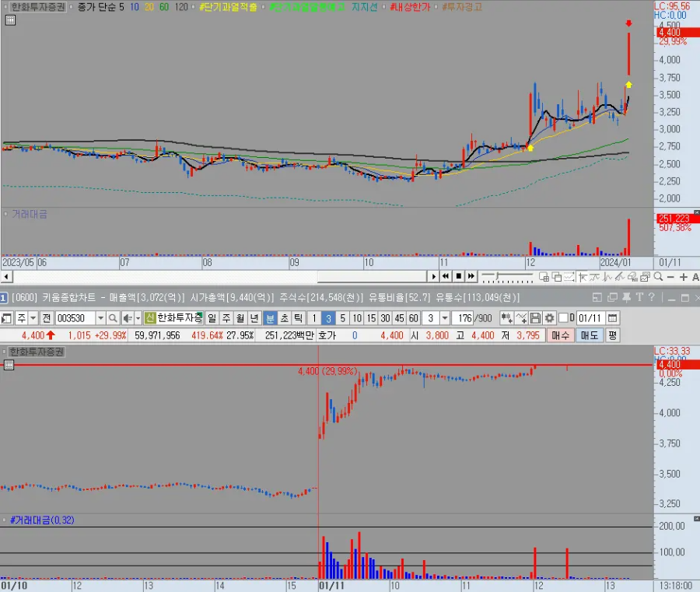Click play button on chart scroll bar
The height and width of the screenshot is (592, 700).
tap(433, 277)
